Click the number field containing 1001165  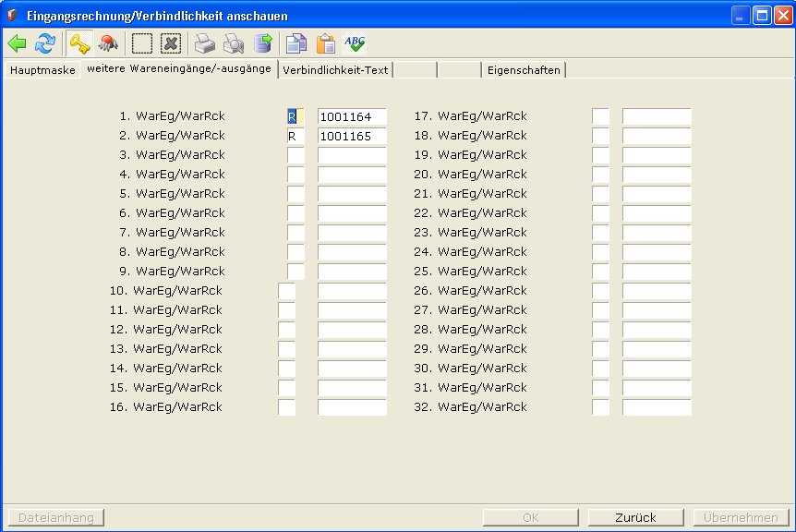(352, 136)
